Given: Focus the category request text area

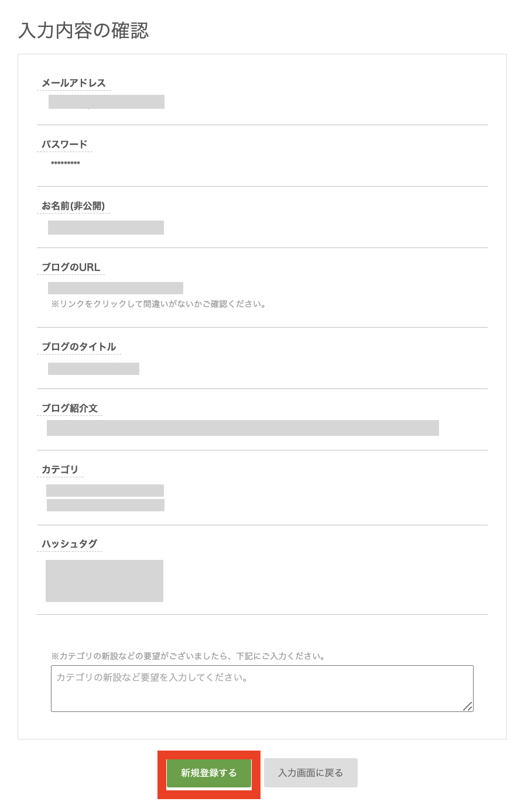Looking at the screenshot, I should [262, 688].
